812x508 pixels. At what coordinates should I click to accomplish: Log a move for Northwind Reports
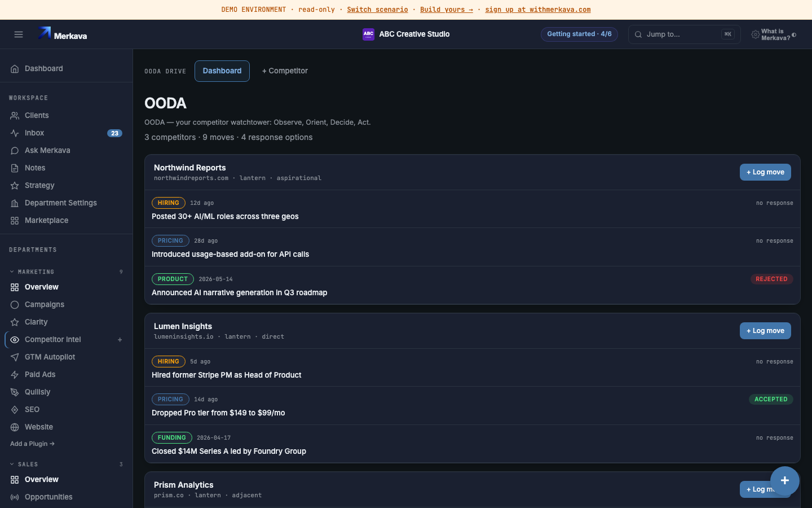pyautogui.click(x=765, y=172)
